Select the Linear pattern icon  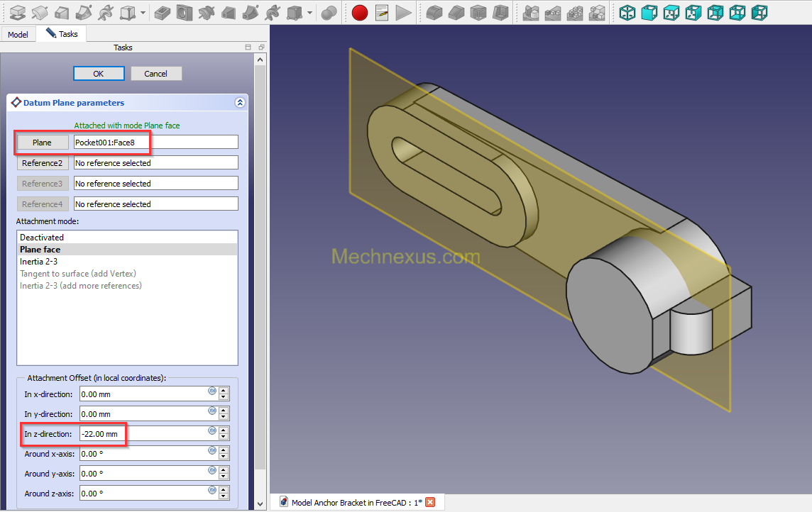pos(552,13)
